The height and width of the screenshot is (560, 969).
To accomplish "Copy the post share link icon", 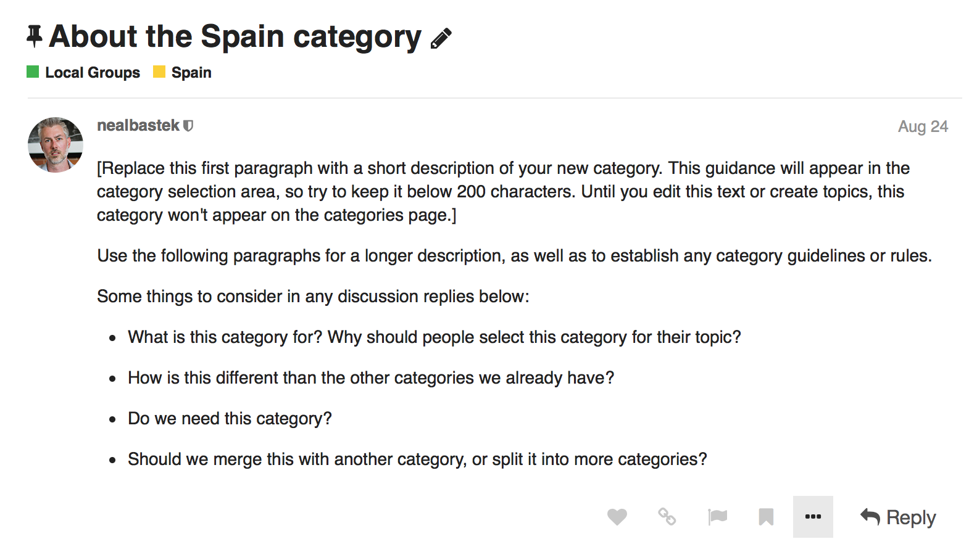I will coord(667,517).
